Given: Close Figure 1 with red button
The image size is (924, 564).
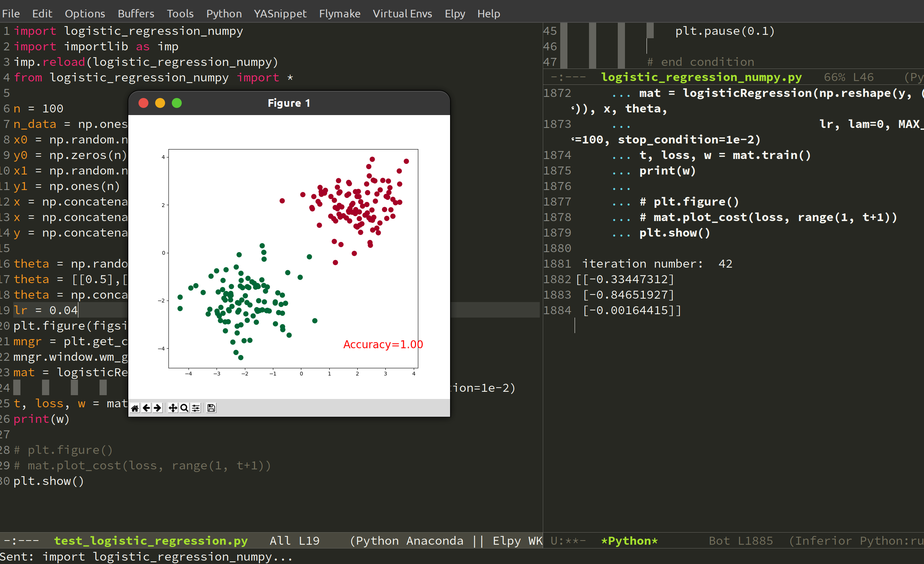Looking at the screenshot, I should 143,103.
